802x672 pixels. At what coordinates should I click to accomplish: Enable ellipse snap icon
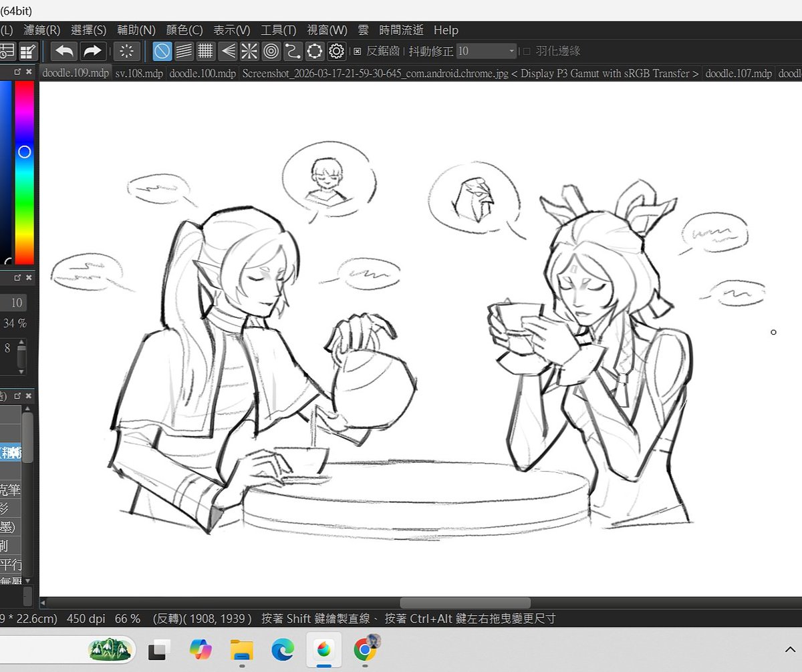point(315,51)
